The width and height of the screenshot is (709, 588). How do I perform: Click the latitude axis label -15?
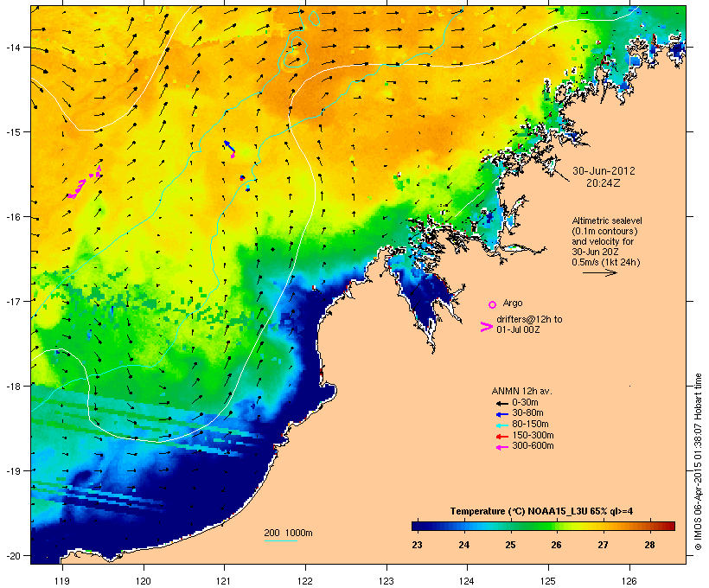12,132
